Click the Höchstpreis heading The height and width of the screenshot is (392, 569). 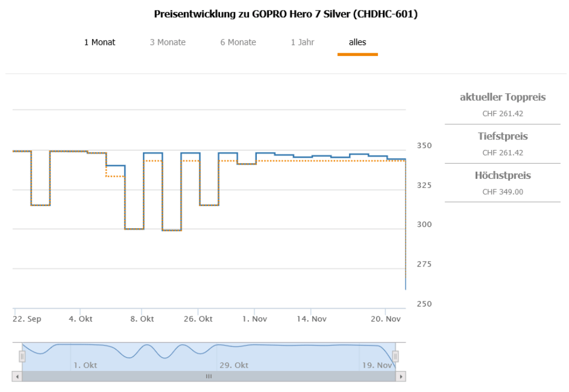coord(502,175)
